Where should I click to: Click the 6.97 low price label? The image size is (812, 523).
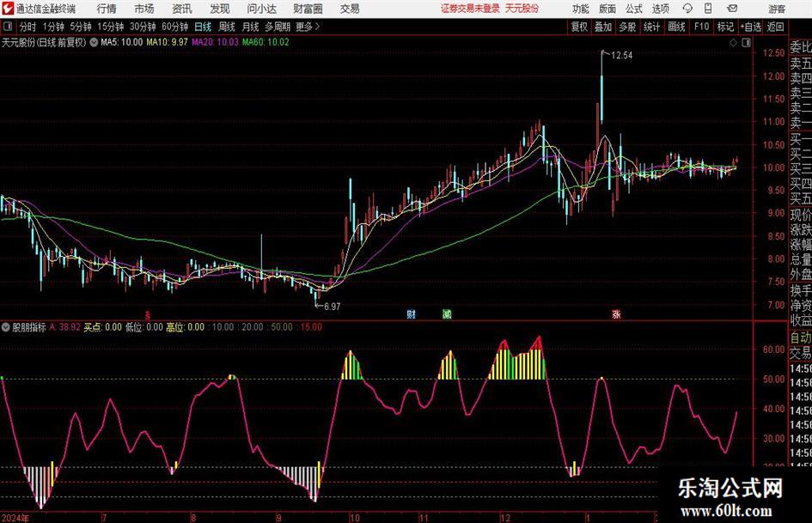332,307
